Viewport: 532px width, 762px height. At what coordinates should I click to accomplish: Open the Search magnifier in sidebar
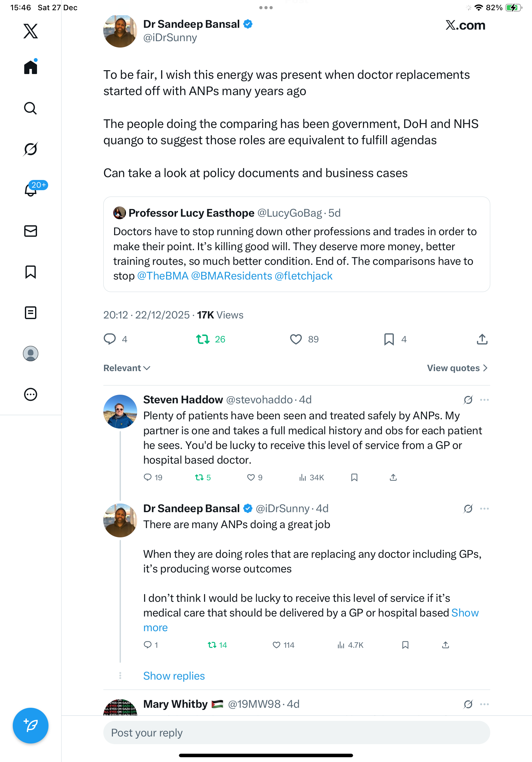(31, 108)
